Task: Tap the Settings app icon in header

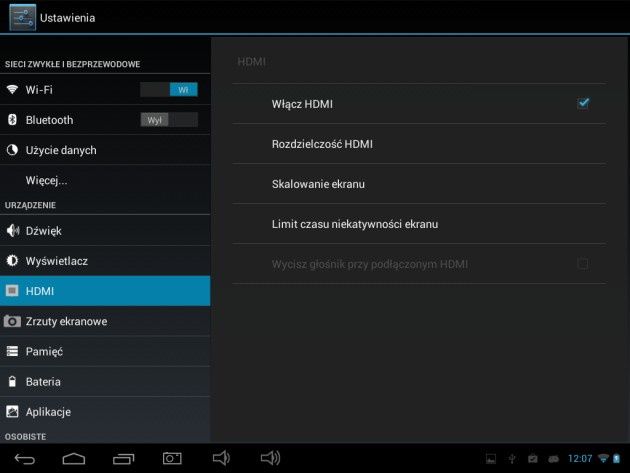Action: click(22, 17)
